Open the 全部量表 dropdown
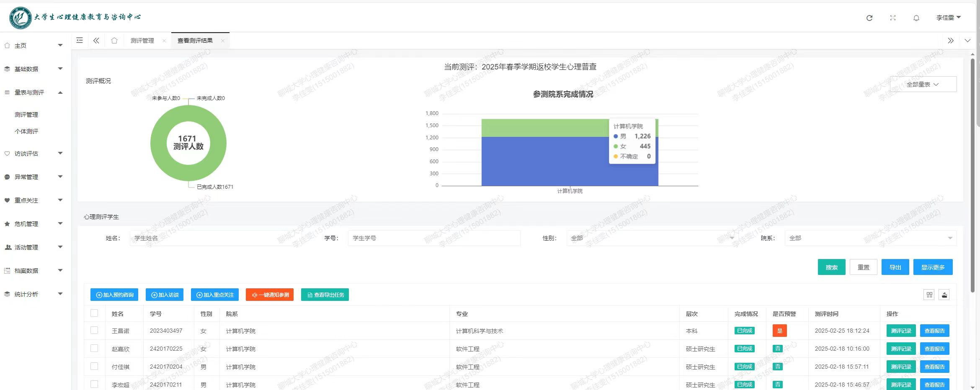Viewport: 980px width, 390px height. pos(923,85)
